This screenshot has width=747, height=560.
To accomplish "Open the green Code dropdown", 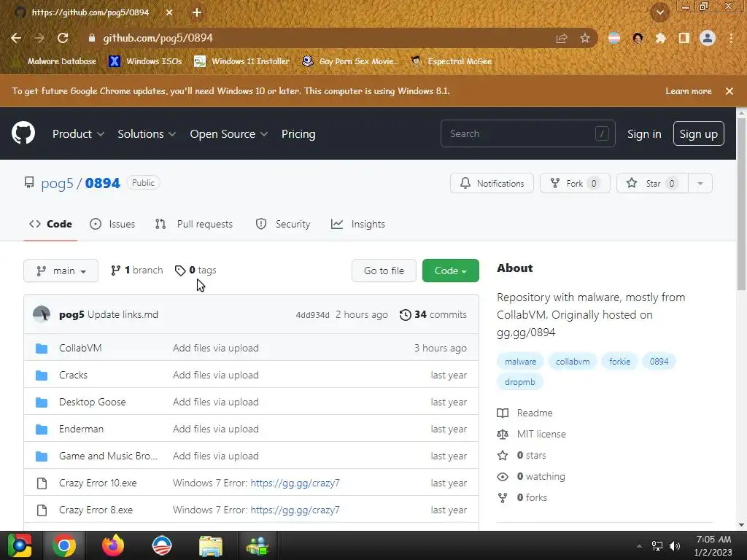I will tap(451, 271).
